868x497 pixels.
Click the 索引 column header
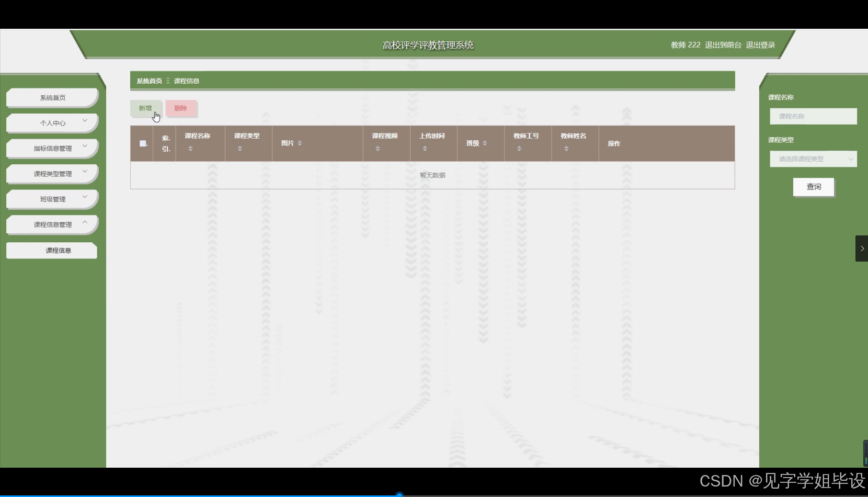tap(166, 143)
